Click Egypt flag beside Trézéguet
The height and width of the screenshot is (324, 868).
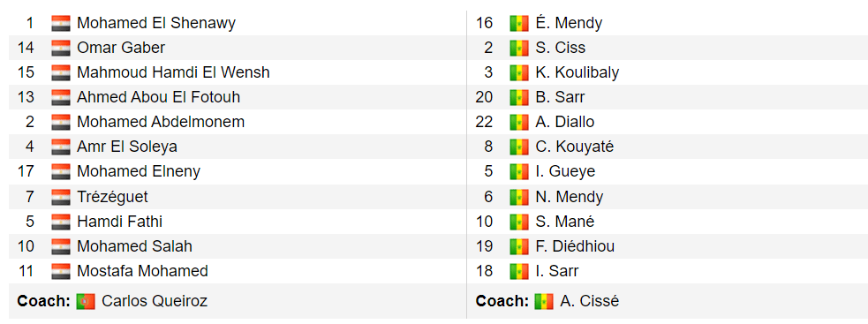pyautogui.click(x=60, y=197)
